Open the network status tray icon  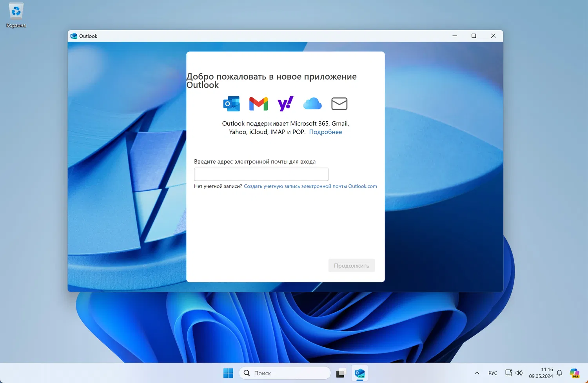[x=509, y=373]
